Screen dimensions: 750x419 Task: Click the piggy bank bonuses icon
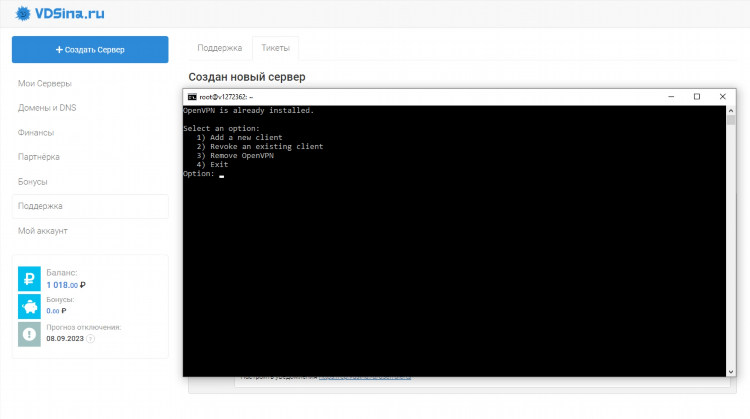pyautogui.click(x=29, y=307)
